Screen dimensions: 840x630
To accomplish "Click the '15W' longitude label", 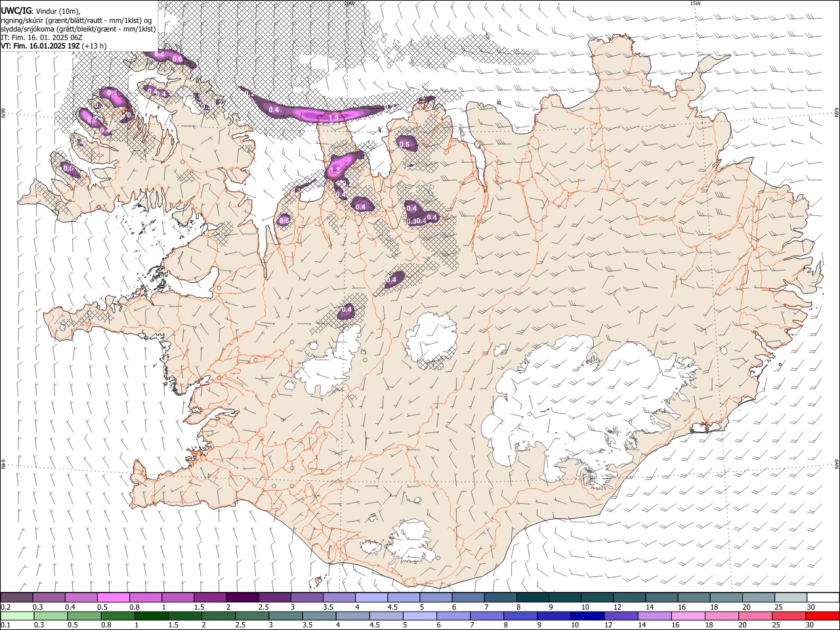I will (694, 3).
